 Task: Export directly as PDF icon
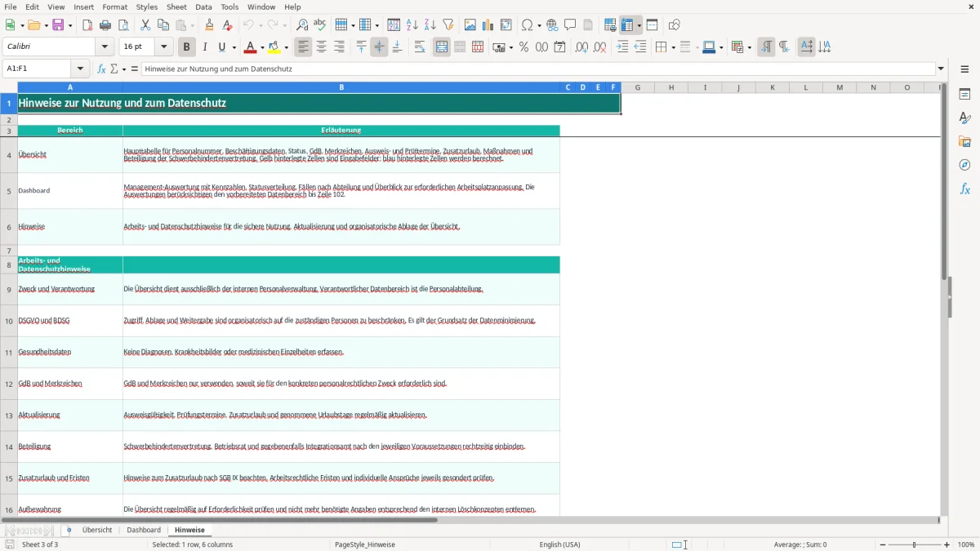tap(87, 25)
